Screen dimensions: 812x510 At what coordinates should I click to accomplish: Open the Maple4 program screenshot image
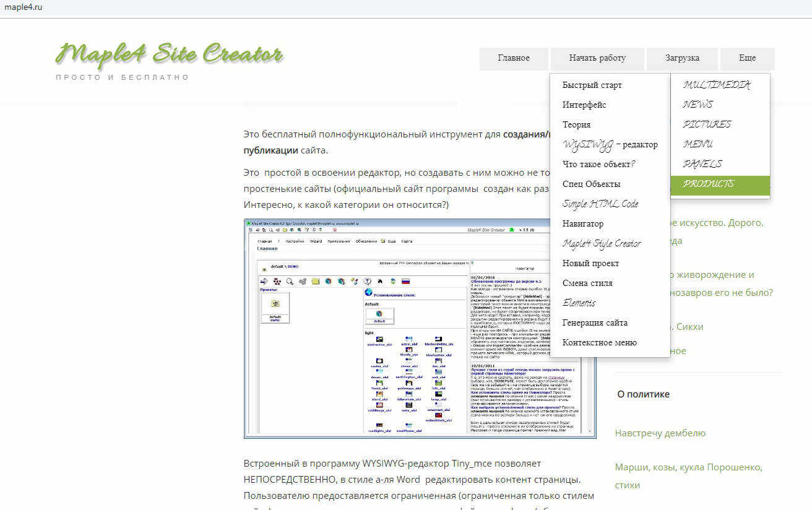[420, 329]
